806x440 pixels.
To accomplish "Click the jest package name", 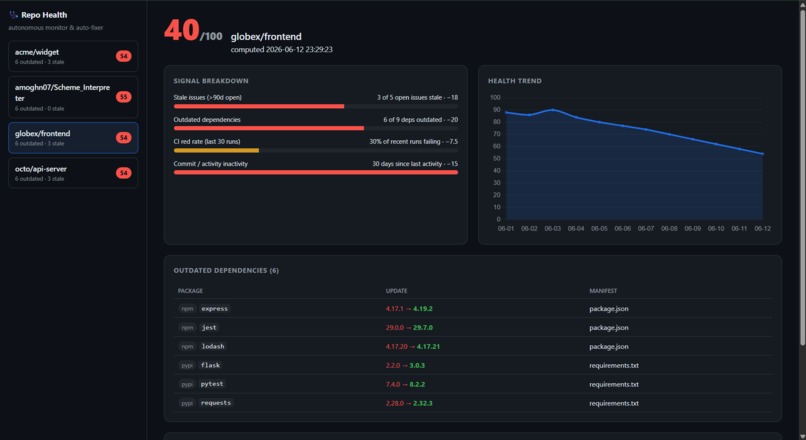I will tap(209, 327).
